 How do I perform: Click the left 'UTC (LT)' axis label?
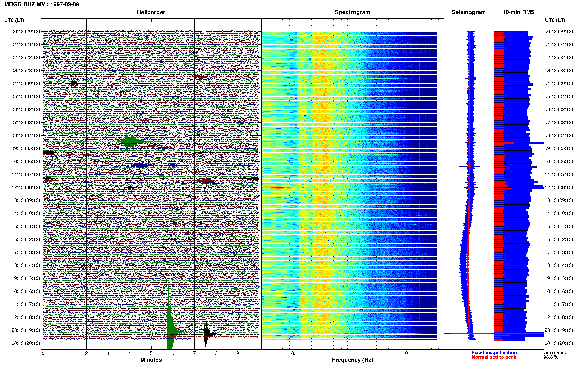tap(14, 20)
